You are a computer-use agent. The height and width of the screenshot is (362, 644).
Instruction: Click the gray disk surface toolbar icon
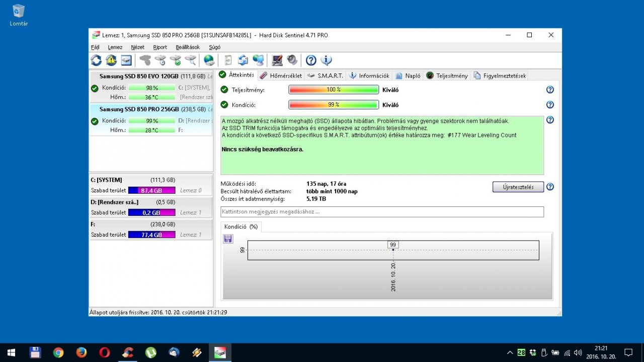click(x=145, y=60)
